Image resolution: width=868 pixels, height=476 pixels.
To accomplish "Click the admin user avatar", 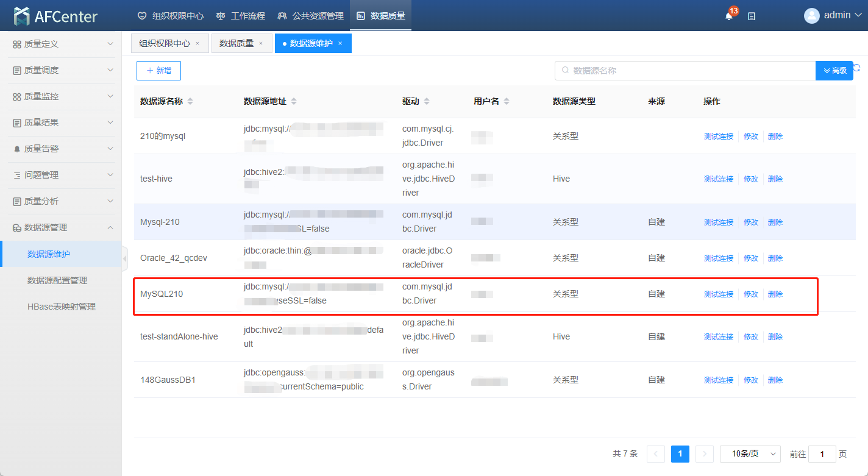I will pyautogui.click(x=811, y=16).
